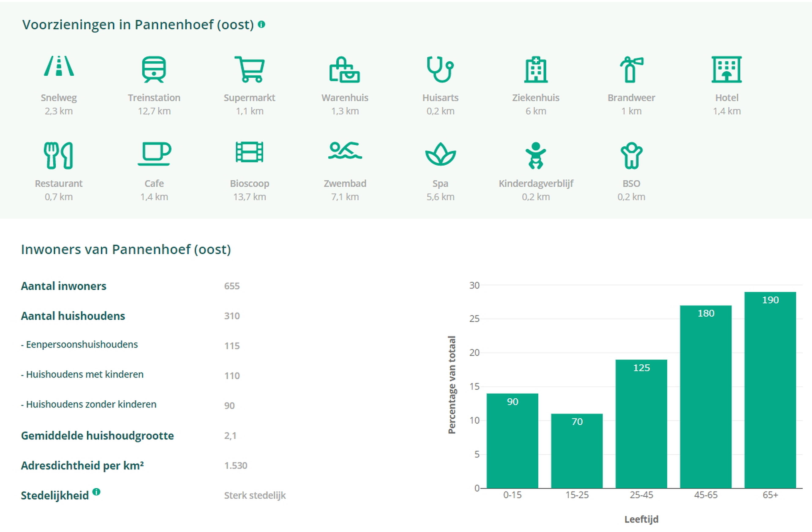Click the Ziekenhuis hospital building icon
Image resolution: width=812 pixels, height=532 pixels.
pyautogui.click(x=536, y=70)
